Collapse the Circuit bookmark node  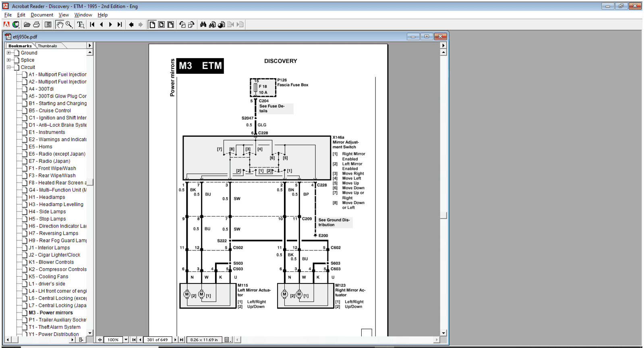tap(8, 67)
